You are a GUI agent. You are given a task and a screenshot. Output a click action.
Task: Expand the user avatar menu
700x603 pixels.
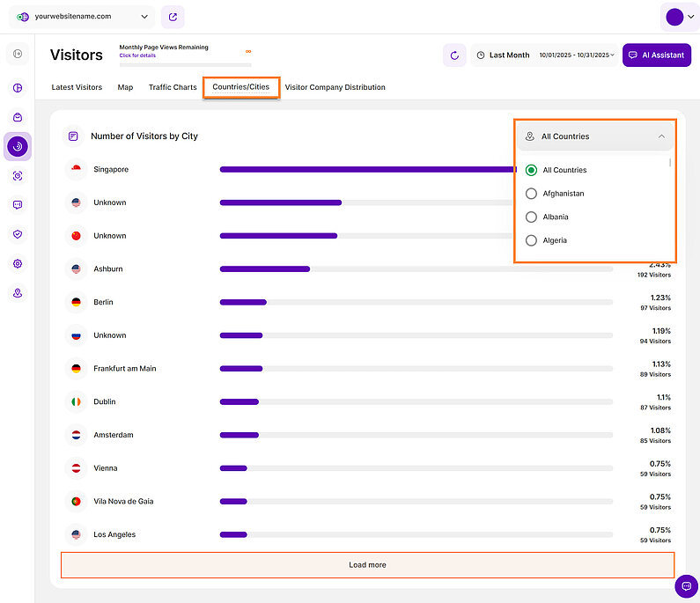tap(680, 17)
